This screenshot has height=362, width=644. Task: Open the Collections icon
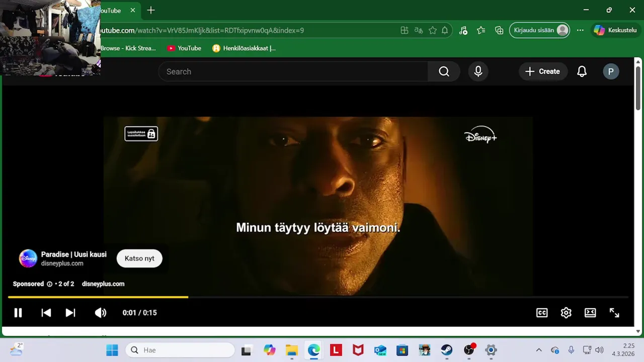[x=499, y=30]
